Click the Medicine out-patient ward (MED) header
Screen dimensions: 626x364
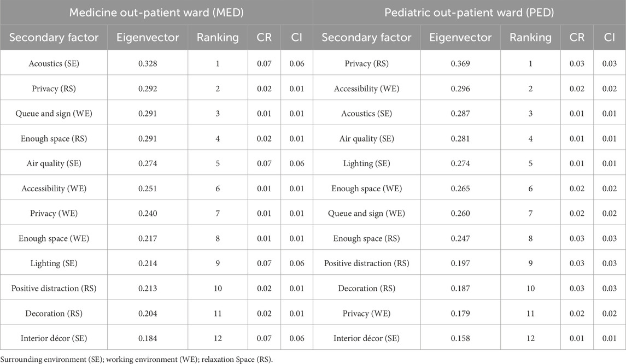coord(156,13)
